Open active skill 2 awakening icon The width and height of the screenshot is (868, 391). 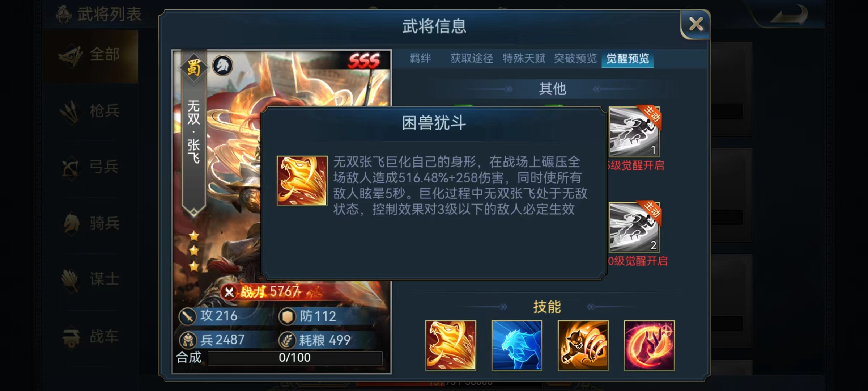coord(634,227)
